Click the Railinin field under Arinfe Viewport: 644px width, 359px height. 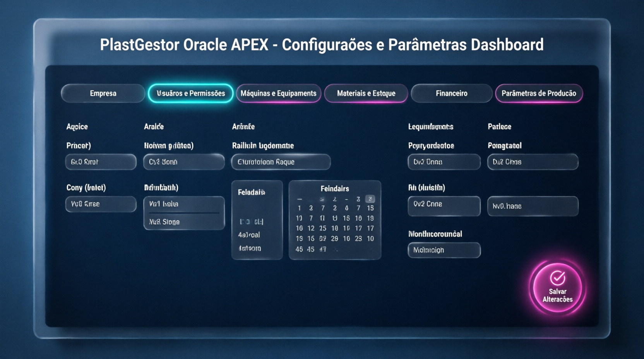tap(281, 162)
